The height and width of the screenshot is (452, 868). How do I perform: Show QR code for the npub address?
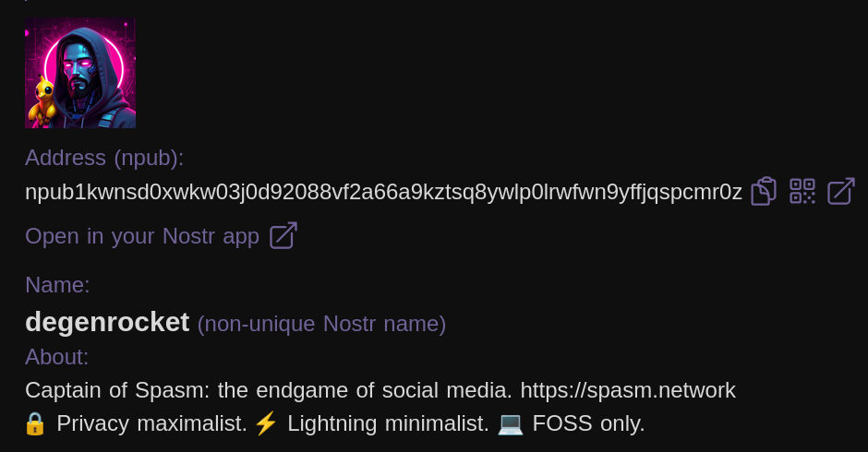coord(802,191)
